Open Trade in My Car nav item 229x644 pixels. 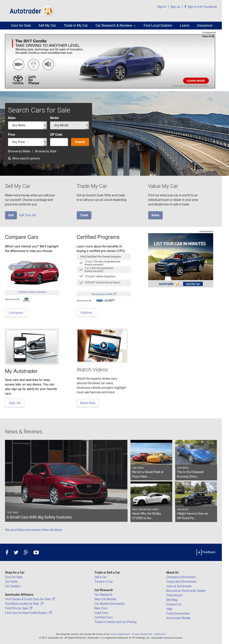point(76,26)
